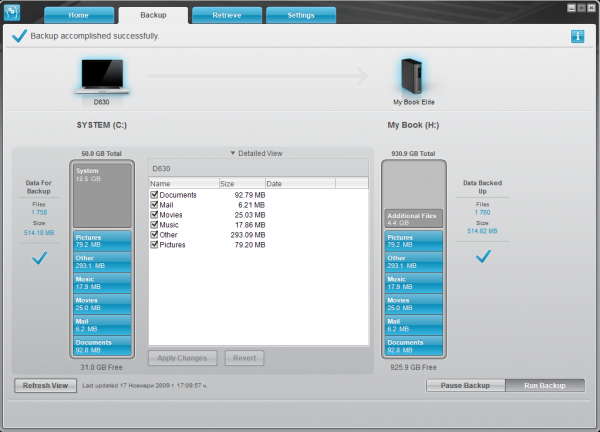Start backup with Run Backup button
The image size is (600, 432).
coord(545,385)
